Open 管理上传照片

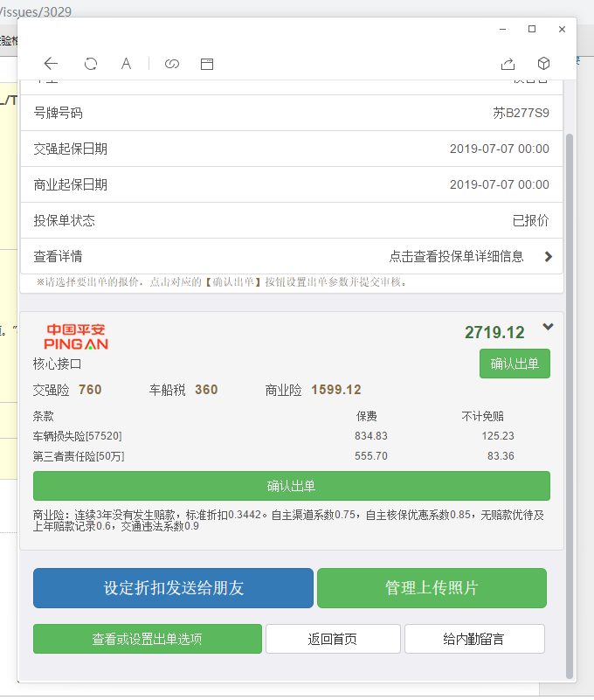[432, 588]
